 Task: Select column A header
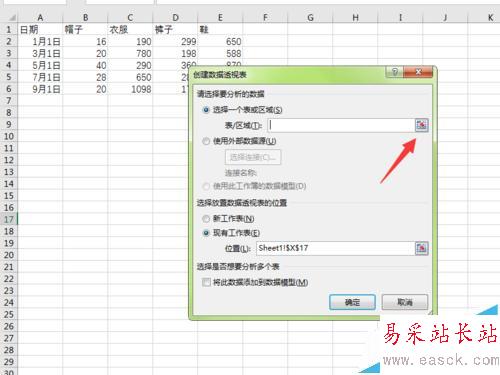click(x=40, y=17)
